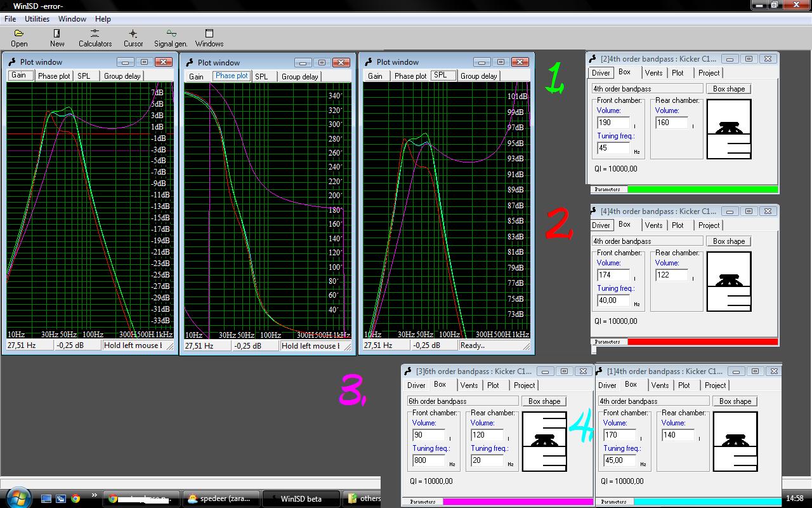
Task: Click Box shape button in 6th order bandpass window
Action: [x=544, y=401]
